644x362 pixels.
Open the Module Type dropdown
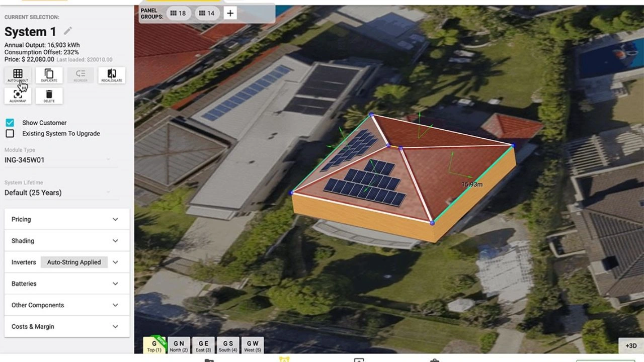coord(60,159)
